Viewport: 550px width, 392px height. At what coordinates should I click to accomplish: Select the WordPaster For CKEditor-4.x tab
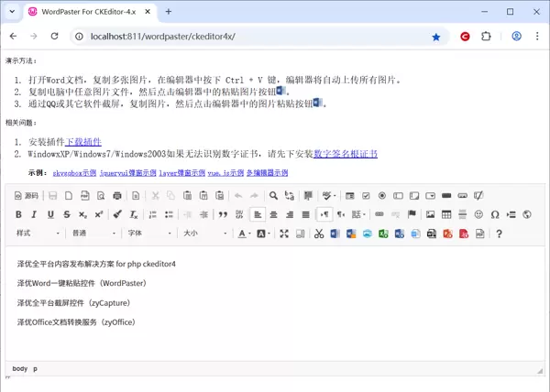click(x=87, y=12)
